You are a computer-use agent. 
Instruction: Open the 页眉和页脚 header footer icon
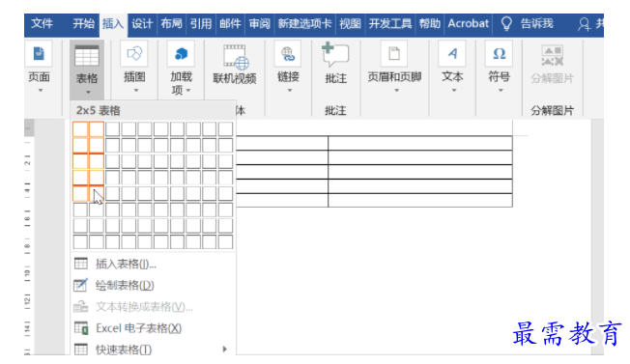pyautogui.click(x=394, y=54)
